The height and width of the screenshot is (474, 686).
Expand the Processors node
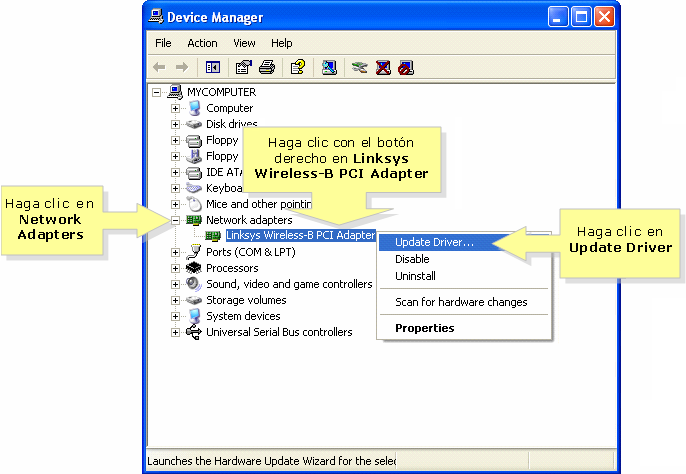tap(175, 268)
